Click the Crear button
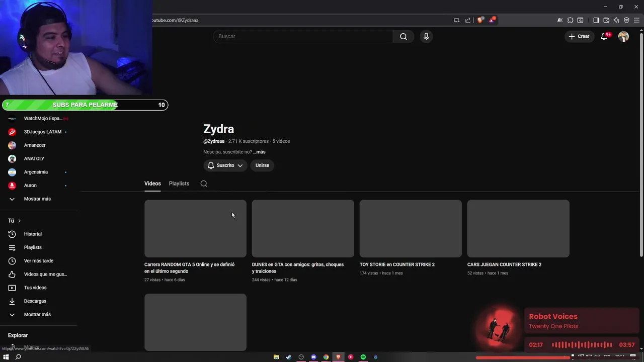Screen dimensions: 644x362 coord(579,36)
